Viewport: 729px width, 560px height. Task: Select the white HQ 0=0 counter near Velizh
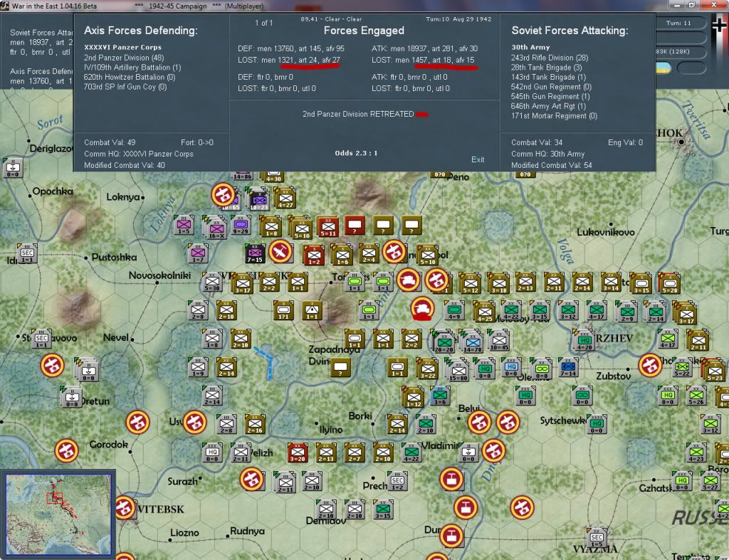tap(212, 453)
